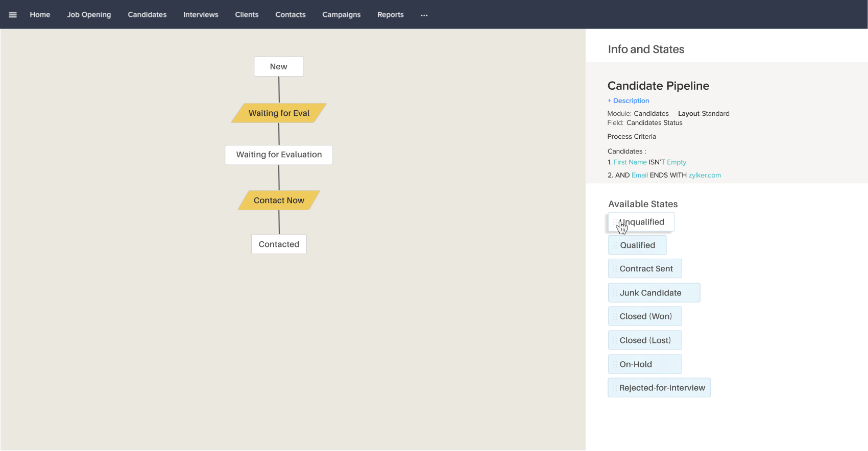Click the Candidate Pipeline title
This screenshot has height=451, width=868.
point(658,86)
